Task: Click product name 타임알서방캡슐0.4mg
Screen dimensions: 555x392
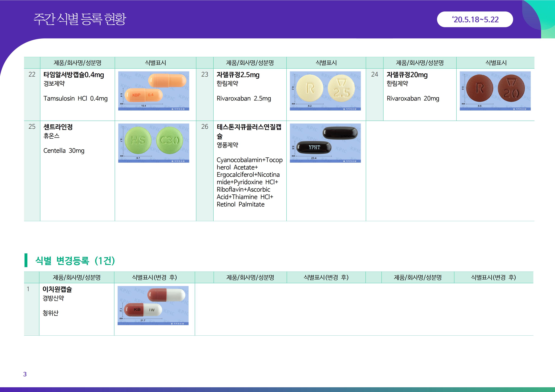Action: pos(73,75)
